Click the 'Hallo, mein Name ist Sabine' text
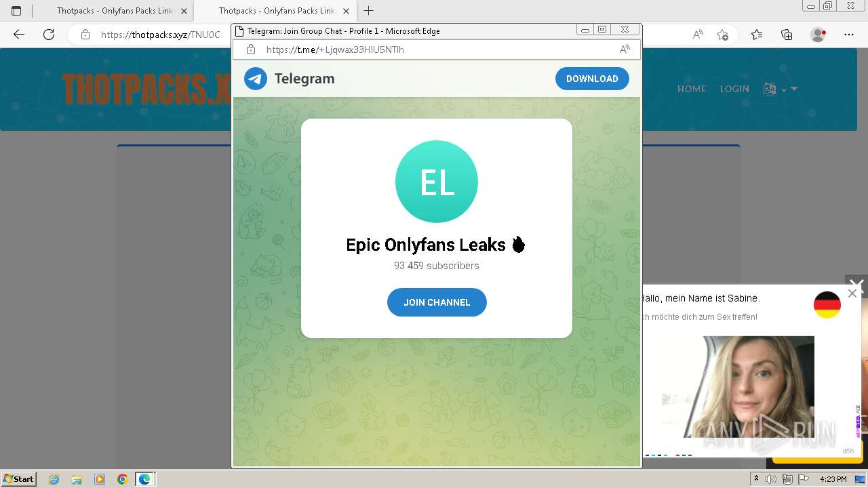The image size is (868, 488). point(701,298)
